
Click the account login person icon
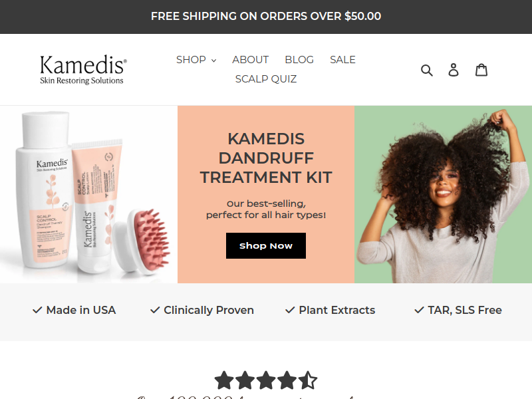point(454,70)
